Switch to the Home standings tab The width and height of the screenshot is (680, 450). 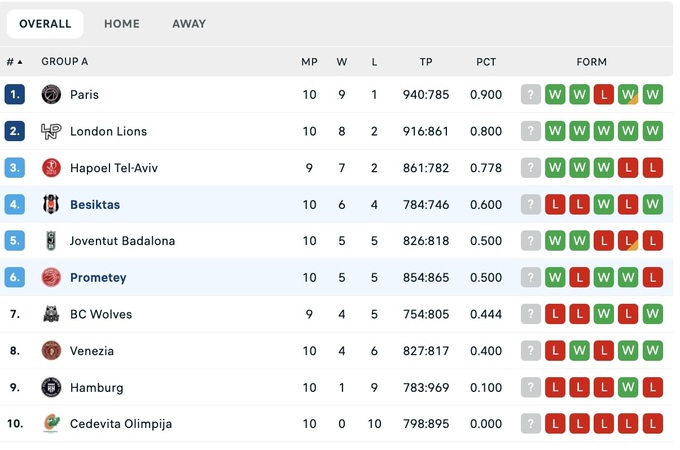[x=122, y=24]
